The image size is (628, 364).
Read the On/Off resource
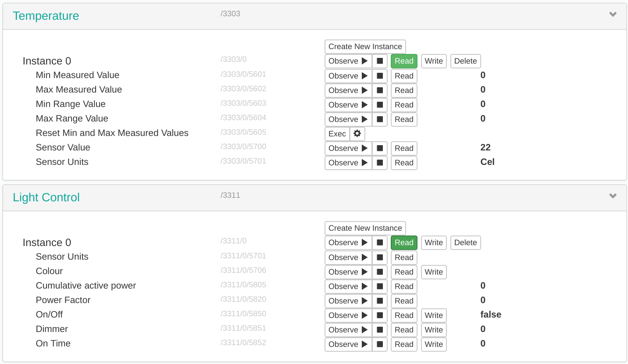pos(404,315)
